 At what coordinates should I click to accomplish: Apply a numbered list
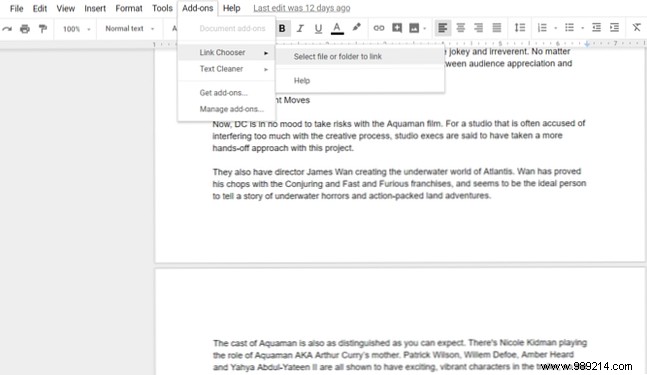pyautogui.click(x=542, y=28)
